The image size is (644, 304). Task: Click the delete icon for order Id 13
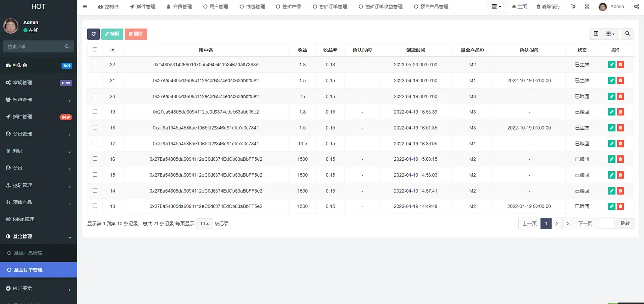[621, 206]
